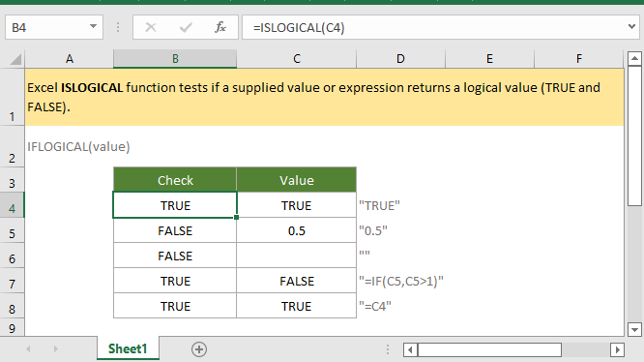644x362 pixels.
Task: Open the Insert Function fx icon
Action: (220, 27)
